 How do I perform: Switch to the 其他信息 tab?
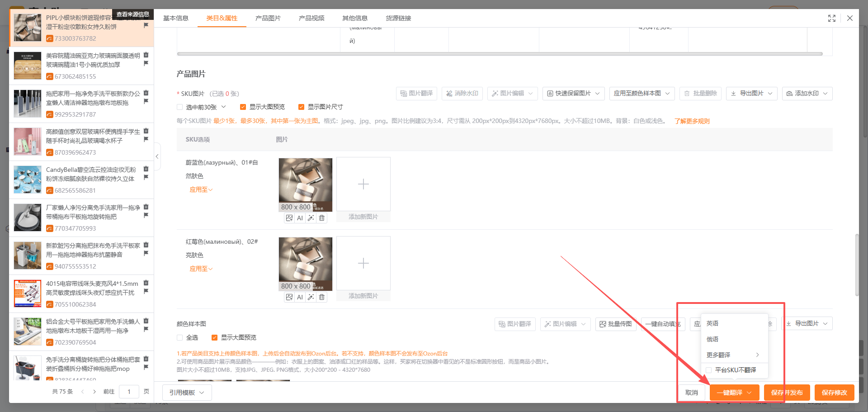pos(355,18)
